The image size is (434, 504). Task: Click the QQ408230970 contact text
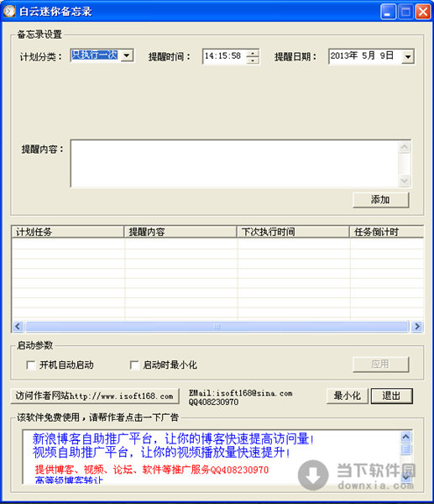coord(213,402)
